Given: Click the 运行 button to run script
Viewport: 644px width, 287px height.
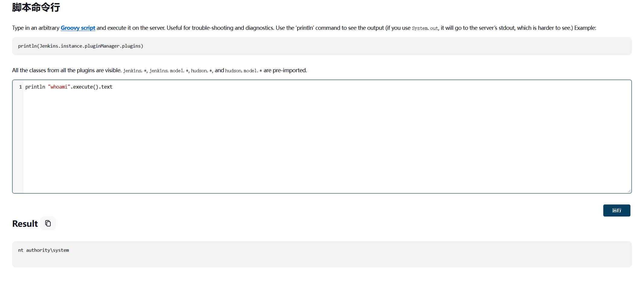Looking at the screenshot, I should 616,211.
